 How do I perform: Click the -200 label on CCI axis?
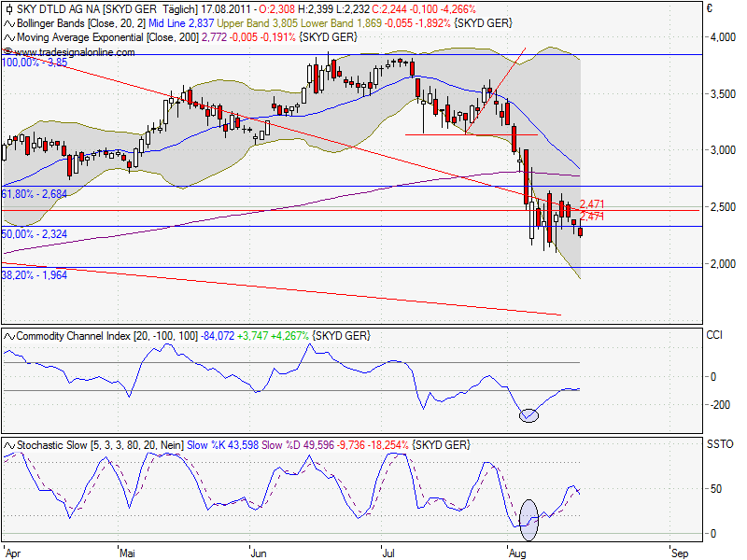720,405
